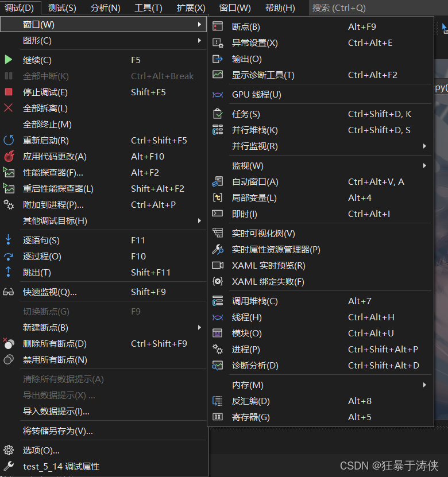Click the Parallel Stacks icon beside 并行堆栈(K)
The width and height of the screenshot is (448, 477).
[218, 130]
